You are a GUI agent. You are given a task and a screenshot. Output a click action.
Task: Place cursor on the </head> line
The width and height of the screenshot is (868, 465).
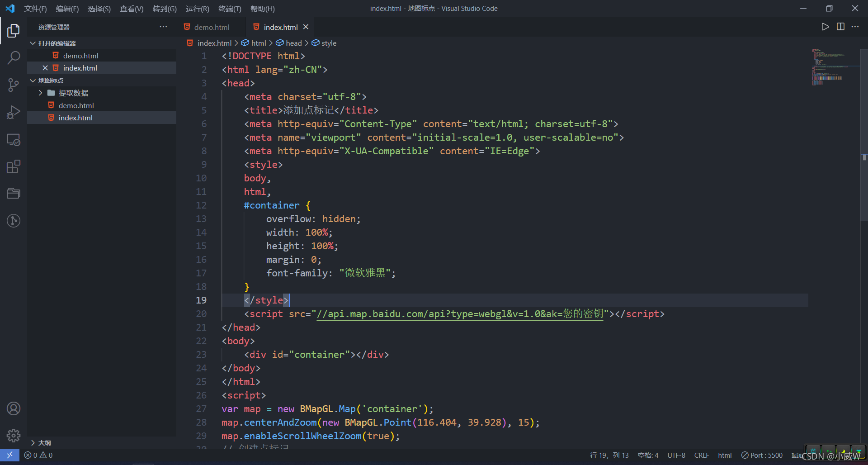[241, 327]
